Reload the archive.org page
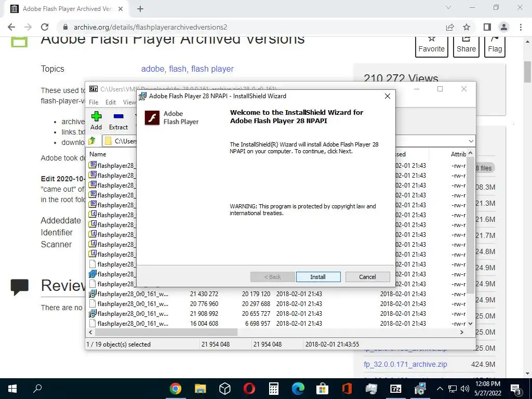Viewport: 532px width, 399px height. [x=45, y=27]
